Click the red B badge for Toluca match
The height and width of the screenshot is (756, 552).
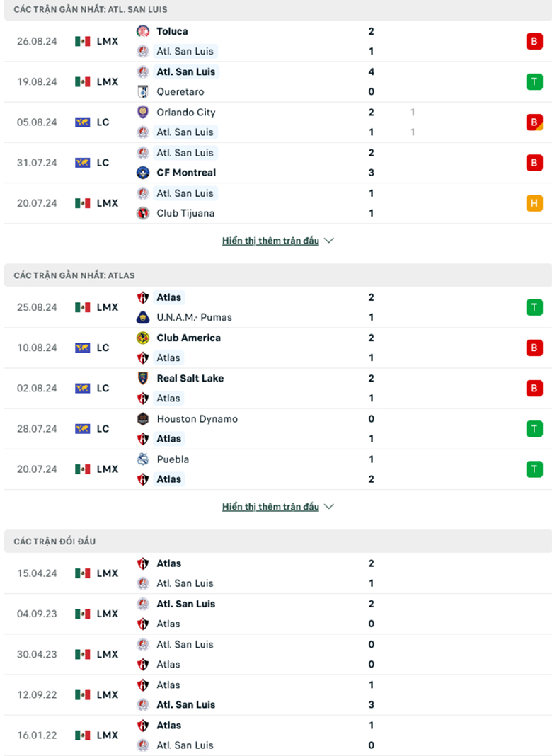pyautogui.click(x=534, y=41)
